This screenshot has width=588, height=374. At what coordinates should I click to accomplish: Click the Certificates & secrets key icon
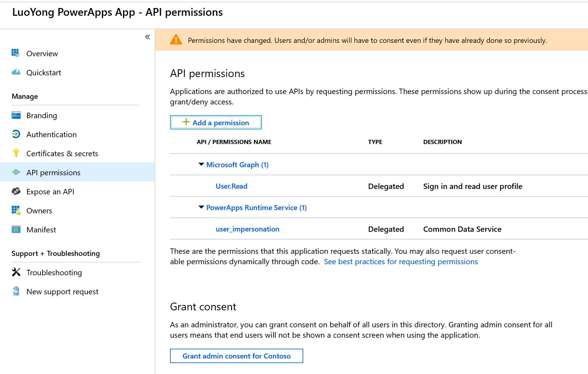click(16, 153)
